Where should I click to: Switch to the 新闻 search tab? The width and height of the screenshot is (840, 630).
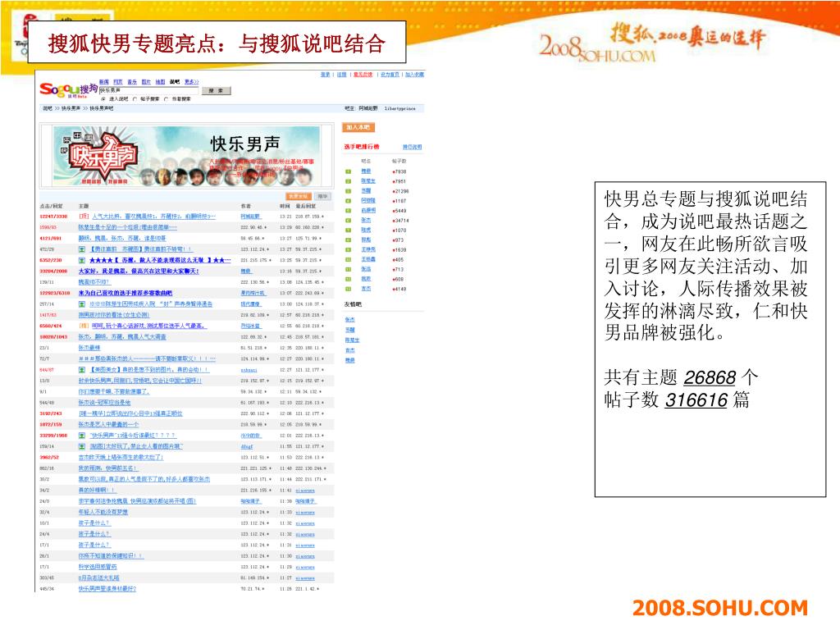(x=104, y=82)
